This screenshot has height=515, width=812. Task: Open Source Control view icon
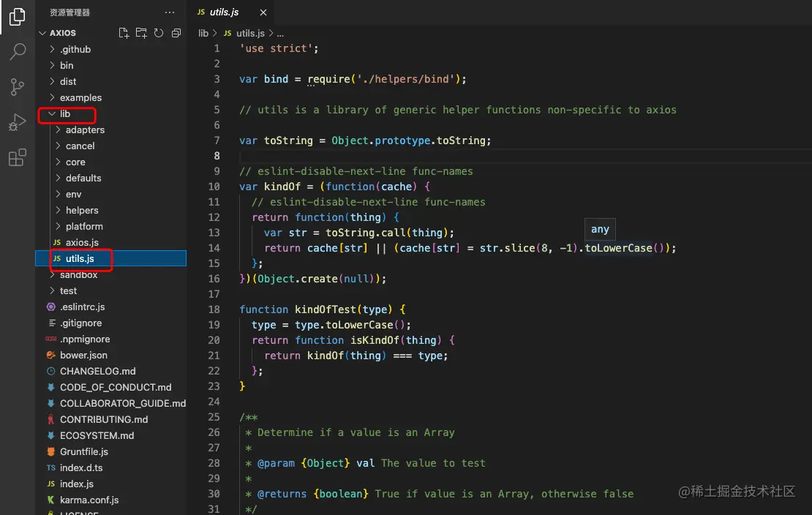click(x=17, y=86)
